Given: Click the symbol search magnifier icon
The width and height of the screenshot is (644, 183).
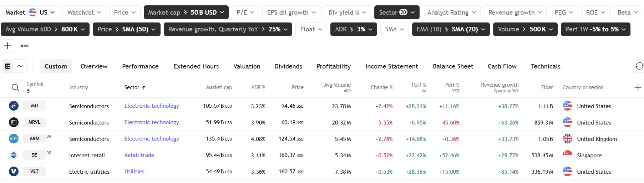Looking at the screenshot, I should pyautogui.click(x=15, y=87).
